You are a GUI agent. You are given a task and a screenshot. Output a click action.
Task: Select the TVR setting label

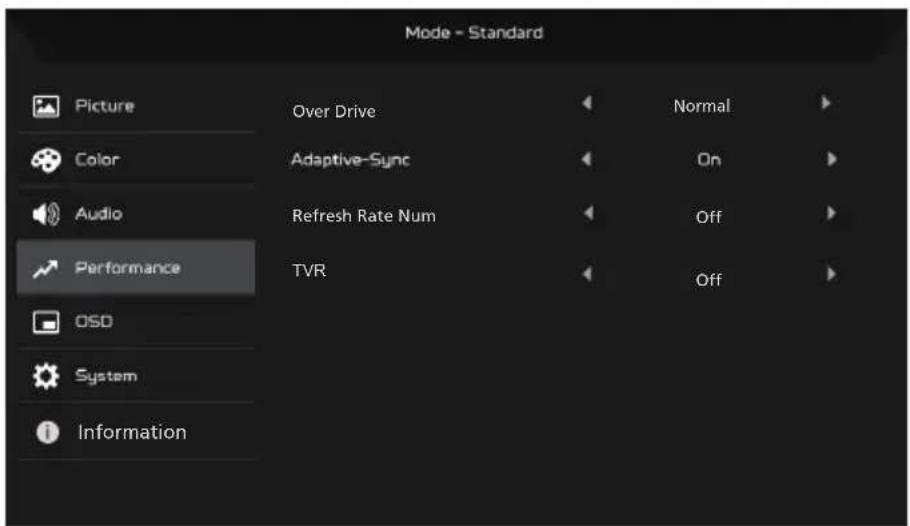tap(309, 271)
